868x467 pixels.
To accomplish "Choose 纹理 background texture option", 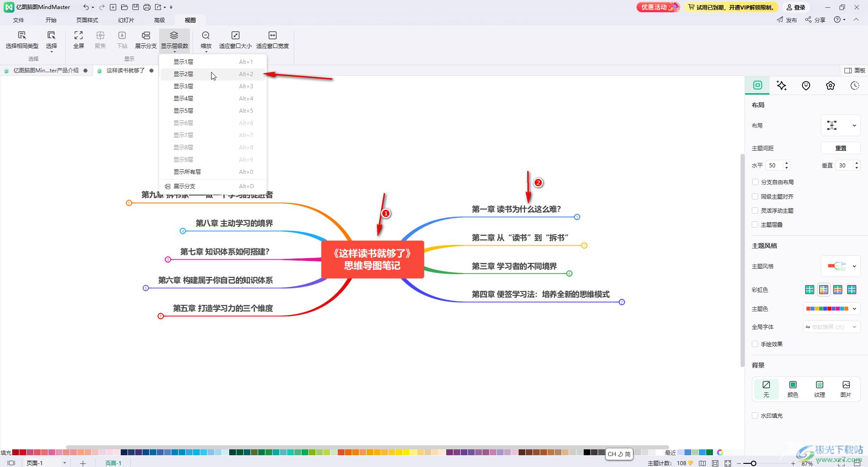I will pos(820,389).
